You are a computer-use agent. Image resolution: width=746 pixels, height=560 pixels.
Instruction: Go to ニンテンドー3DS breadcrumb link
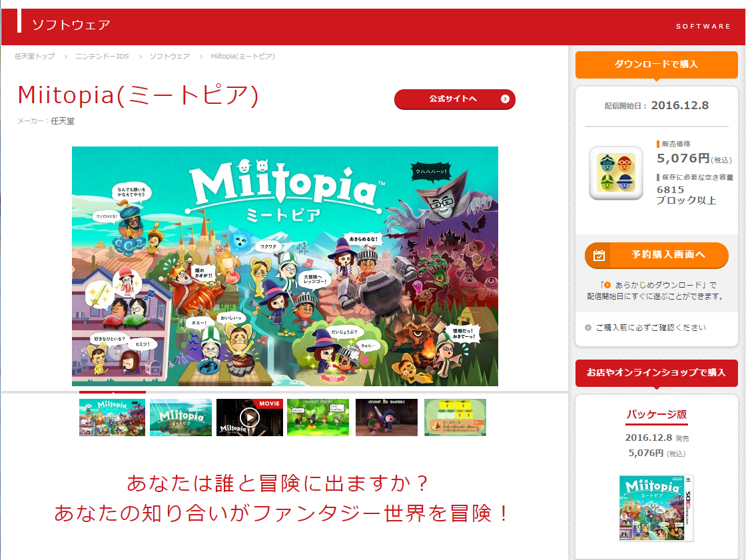(x=103, y=56)
